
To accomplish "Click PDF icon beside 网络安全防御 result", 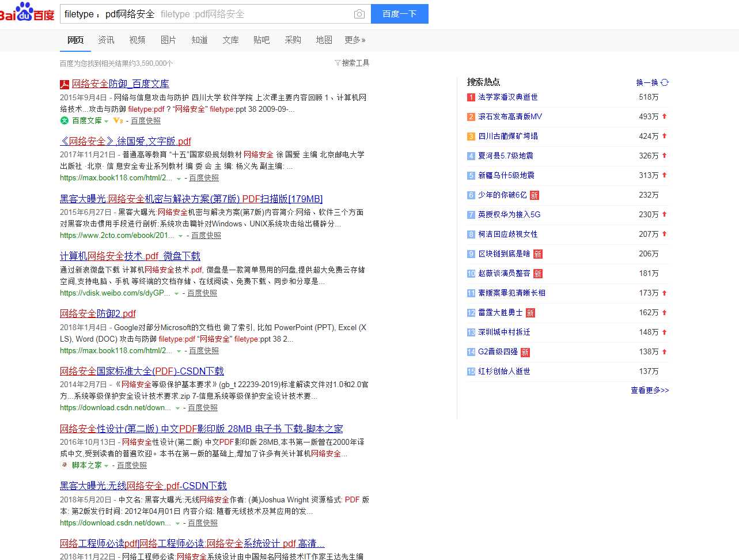I will click(65, 84).
